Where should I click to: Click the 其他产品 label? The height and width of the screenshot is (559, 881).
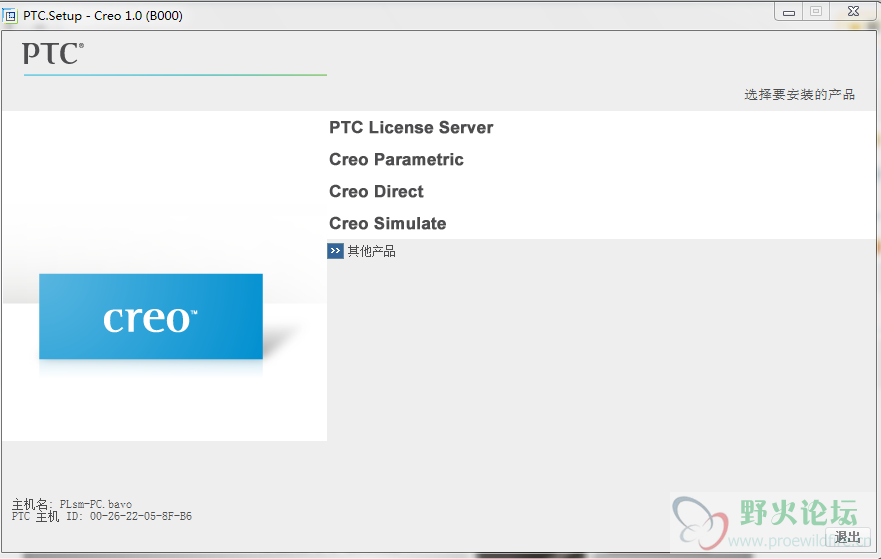point(371,251)
